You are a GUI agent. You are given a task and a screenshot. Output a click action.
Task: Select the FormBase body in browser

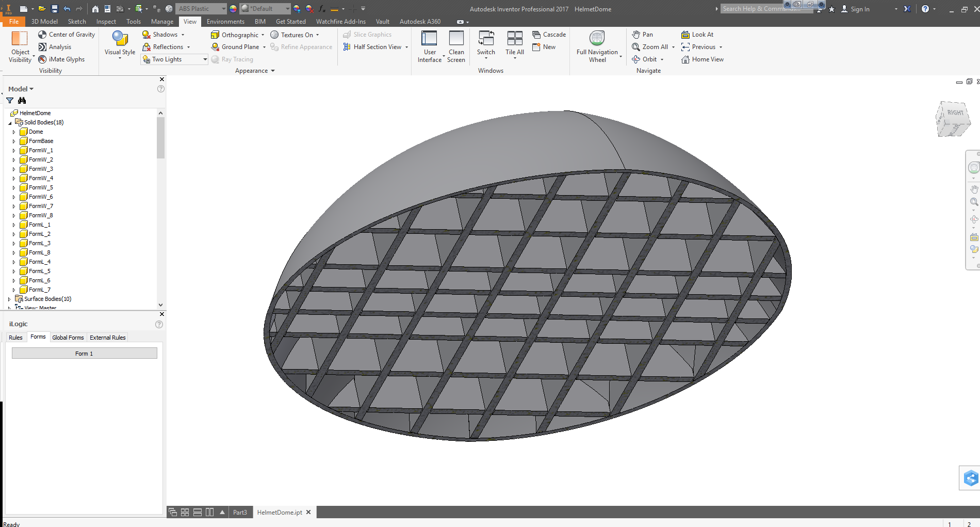[x=41, y=141]
